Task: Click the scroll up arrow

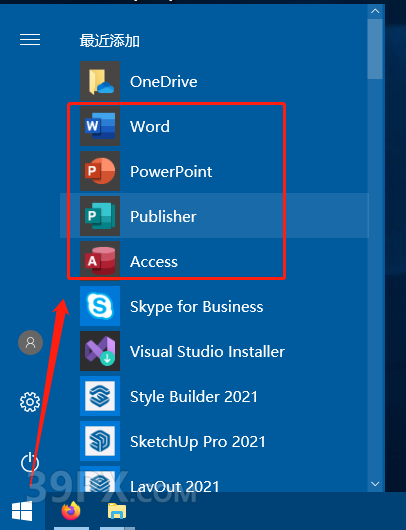Action: click(375, 11)
